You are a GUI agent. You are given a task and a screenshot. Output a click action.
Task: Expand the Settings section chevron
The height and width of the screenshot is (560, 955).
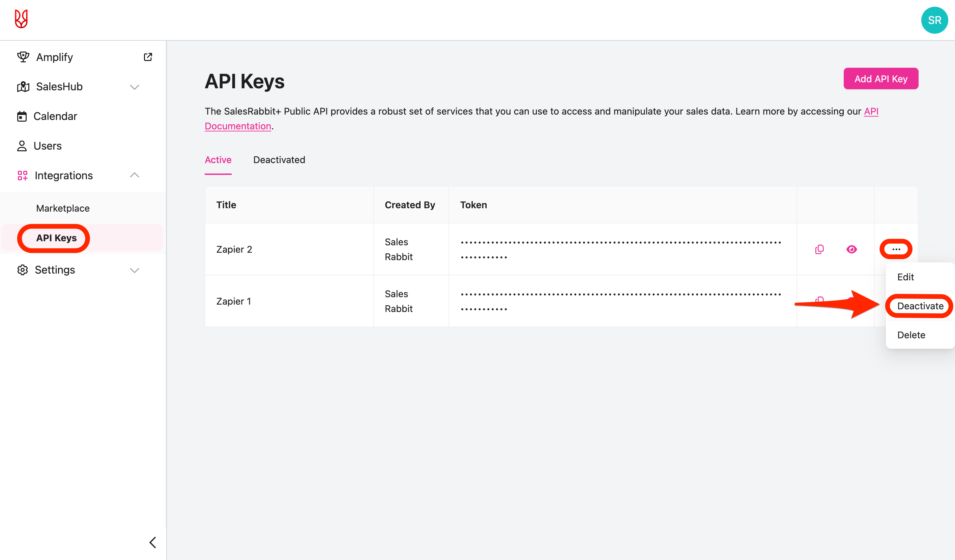click(135, 270)
